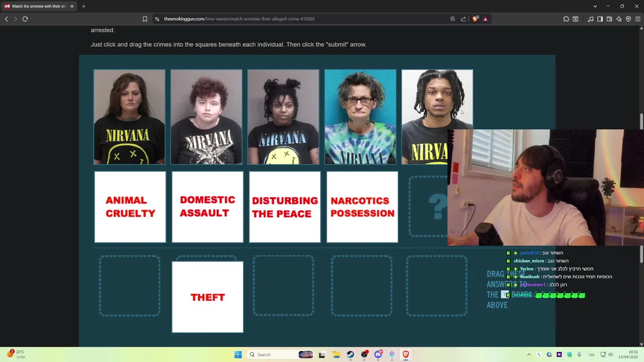644x362 pixels.
Task: Switch to Brave browser in taskbar
Action: (406, 354)
